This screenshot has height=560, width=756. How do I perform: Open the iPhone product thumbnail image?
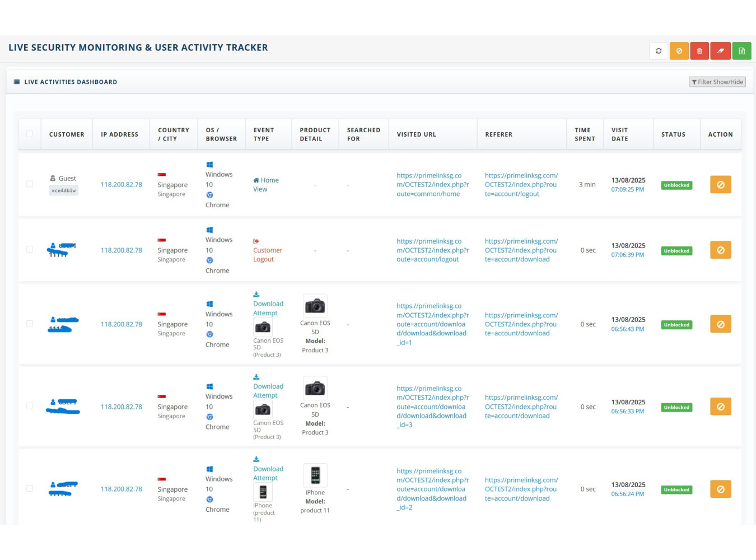(315, 475)
